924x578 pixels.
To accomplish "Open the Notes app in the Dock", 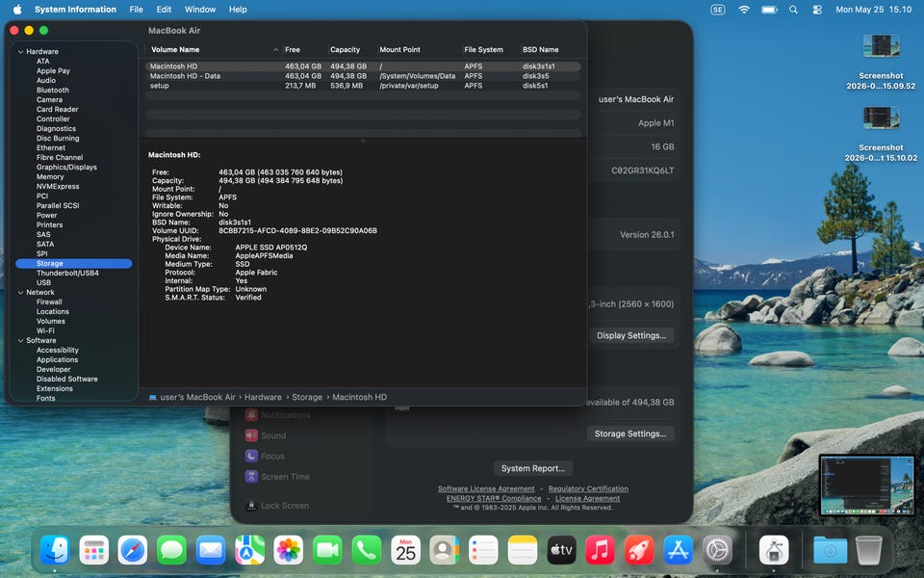I will (x=522, y=550).
